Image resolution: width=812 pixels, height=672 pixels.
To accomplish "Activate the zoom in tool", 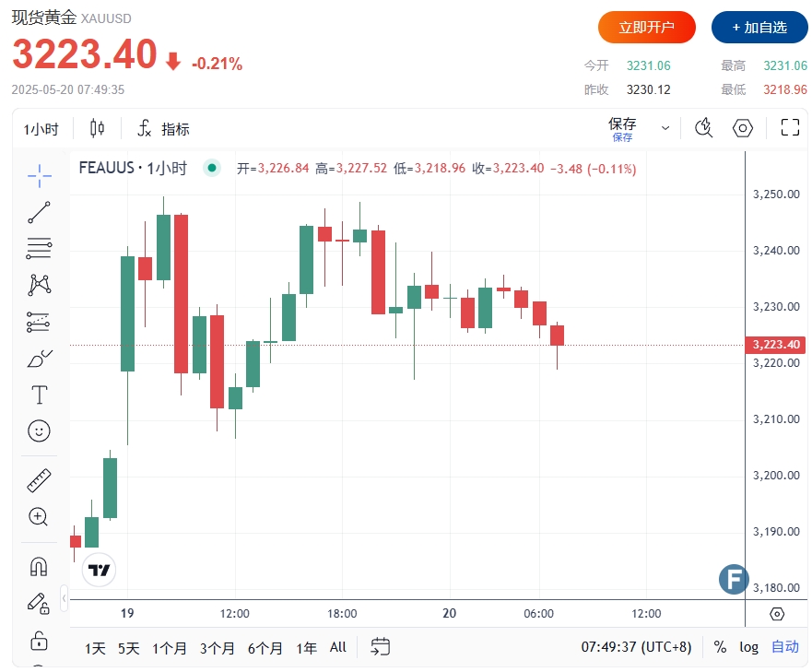I will (x=39, y=516).
